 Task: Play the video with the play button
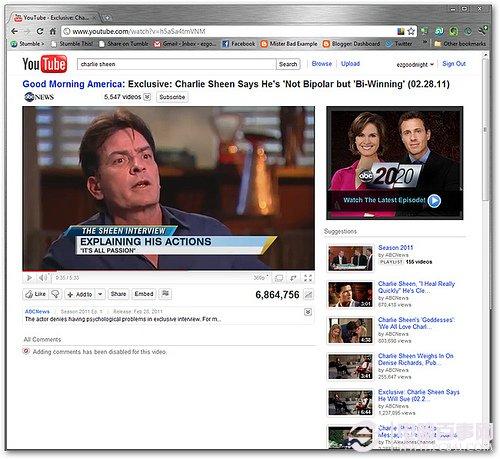tap(29, 278)
